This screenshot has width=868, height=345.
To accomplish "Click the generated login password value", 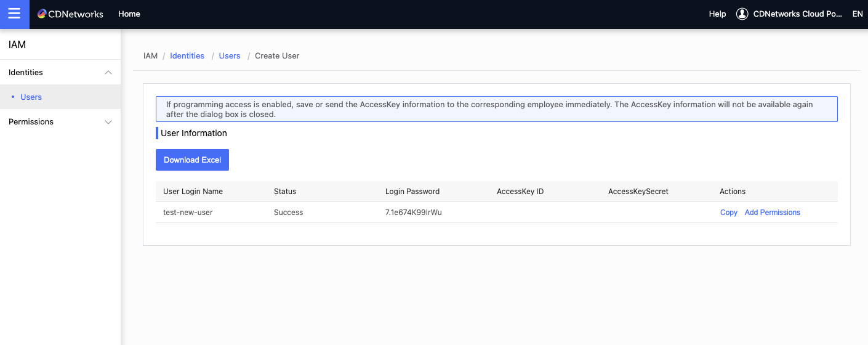I will tap(413, 213).
